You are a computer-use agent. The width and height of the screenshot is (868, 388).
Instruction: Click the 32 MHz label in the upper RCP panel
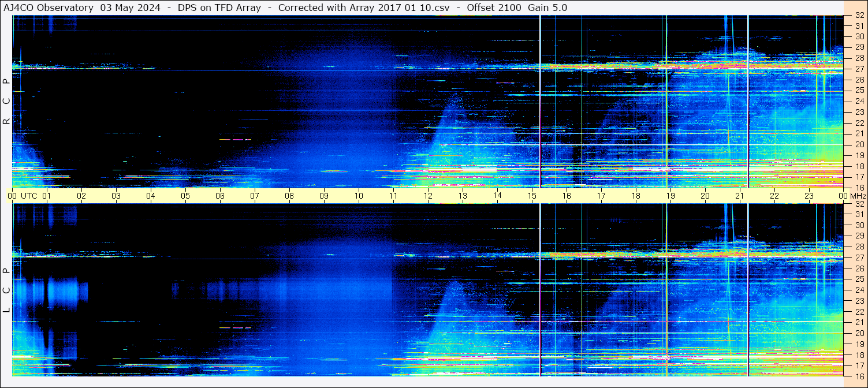859,16
